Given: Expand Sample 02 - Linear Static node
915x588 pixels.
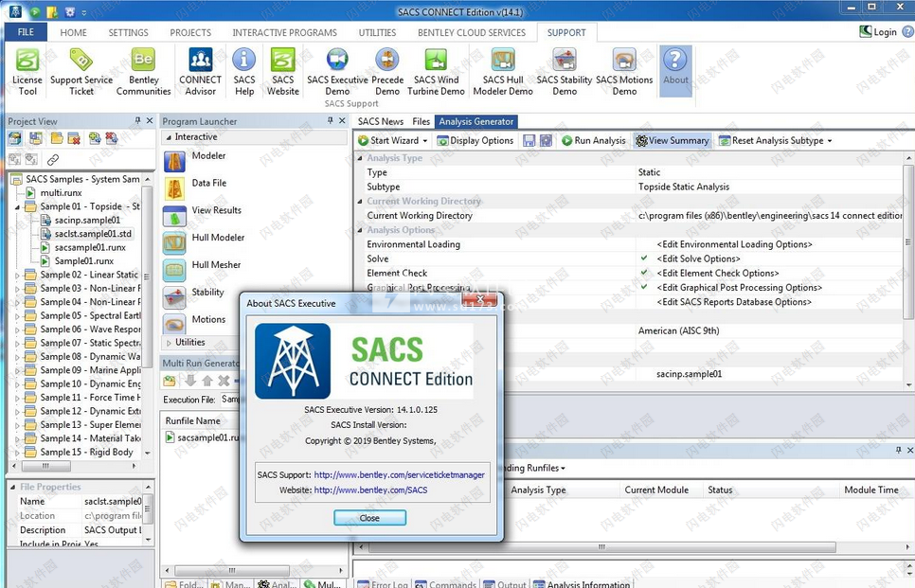Looking at the screenshot, I should pos(17,275).
